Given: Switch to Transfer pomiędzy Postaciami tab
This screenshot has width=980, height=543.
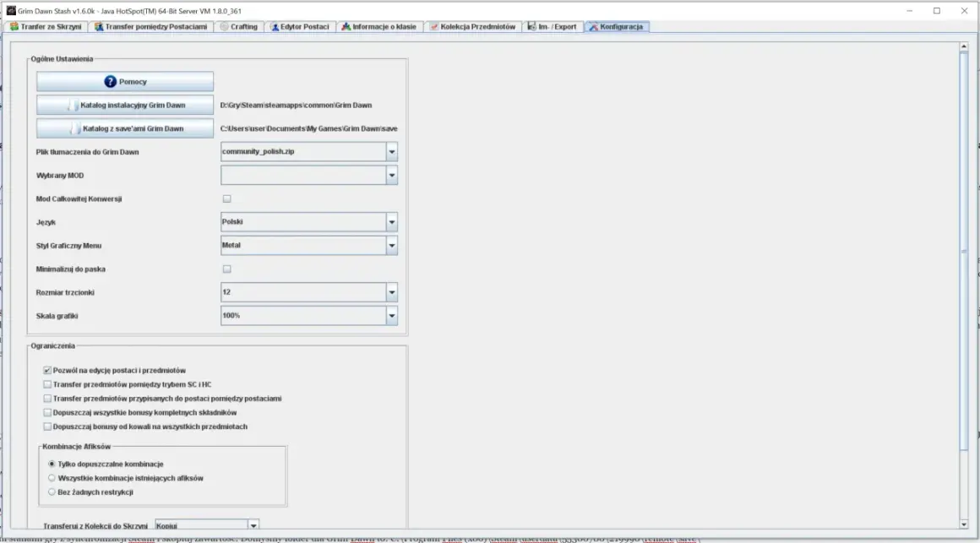Looking at the screenshot, I should [150, 27].
